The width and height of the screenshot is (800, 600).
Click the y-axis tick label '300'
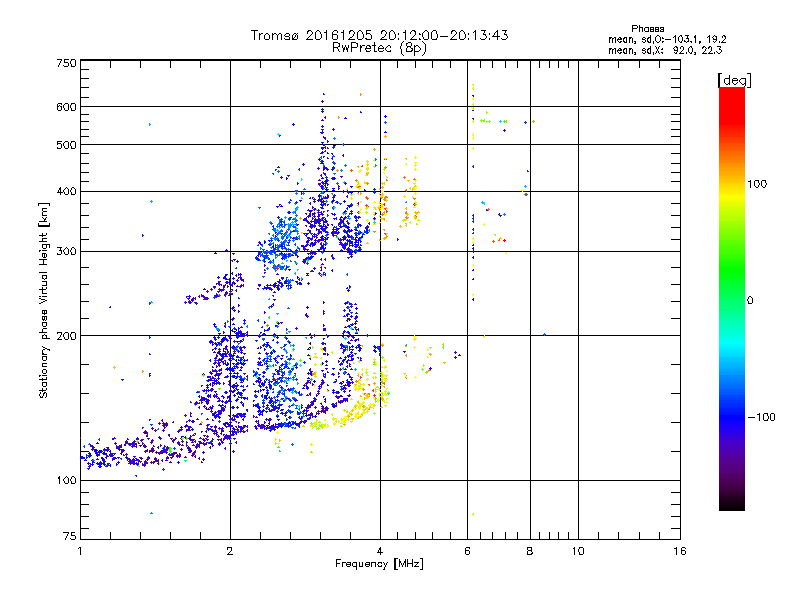66,252
